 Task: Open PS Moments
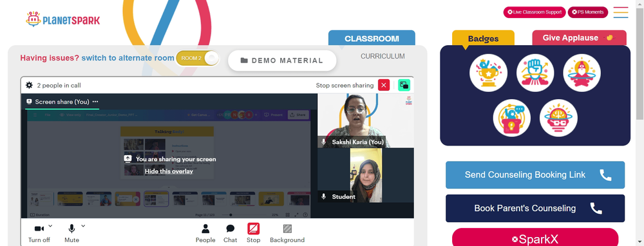(x=587, y=12)
